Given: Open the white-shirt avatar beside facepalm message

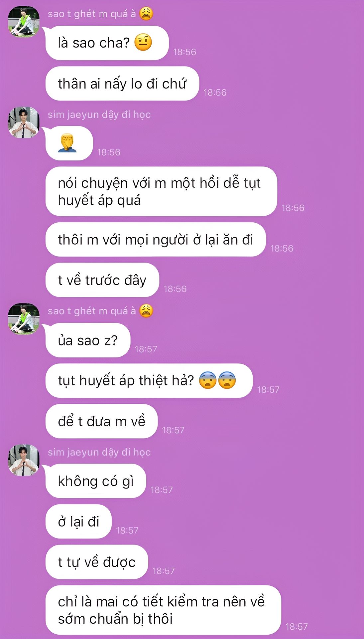Looking at the screenshot, I should pyautogui.click(x=24, y=122).
